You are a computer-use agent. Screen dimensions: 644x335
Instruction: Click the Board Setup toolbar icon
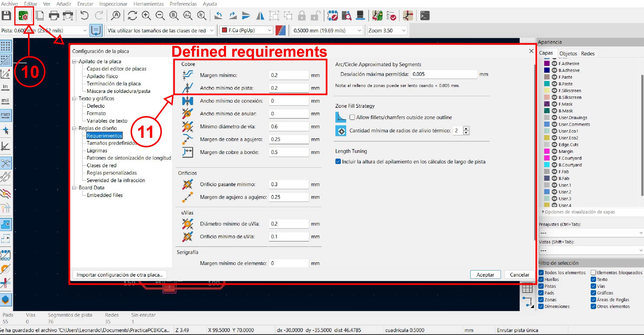coord(24,16)
